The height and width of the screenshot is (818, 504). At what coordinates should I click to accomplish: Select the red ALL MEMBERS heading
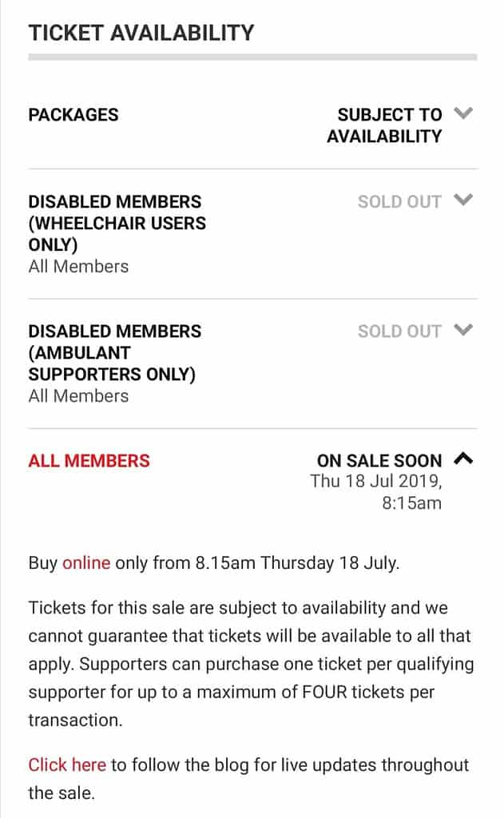pos(89,461)
